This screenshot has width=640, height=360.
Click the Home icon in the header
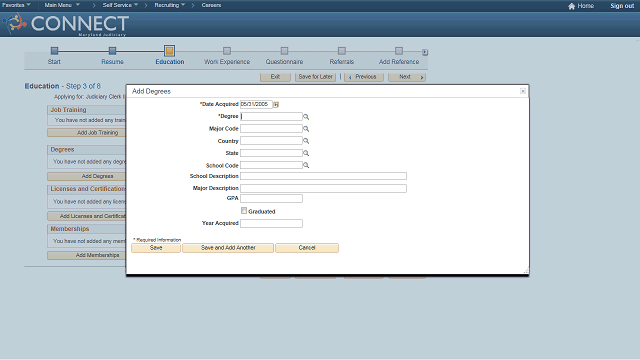click(571, 6)
